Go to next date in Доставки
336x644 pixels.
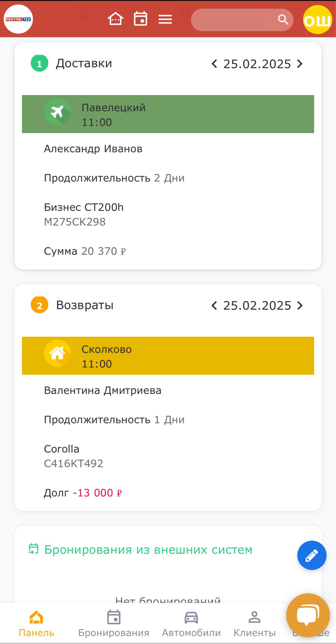300,64
